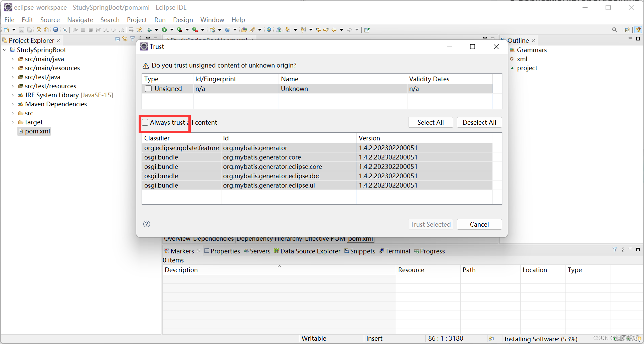Click the Resume debug icon
The image size is (644, 344).
coord(75,30)
